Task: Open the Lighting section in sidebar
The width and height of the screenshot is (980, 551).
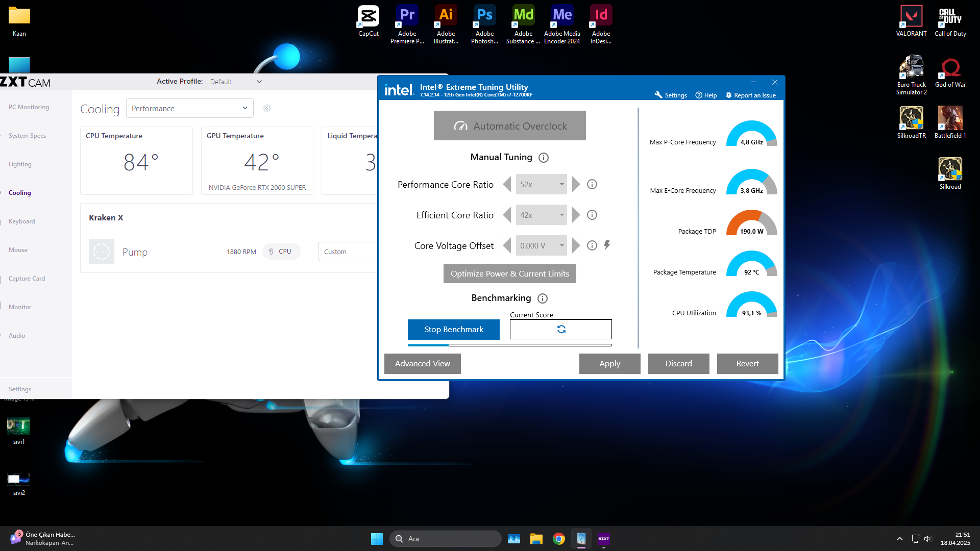Action: point(20,164)
